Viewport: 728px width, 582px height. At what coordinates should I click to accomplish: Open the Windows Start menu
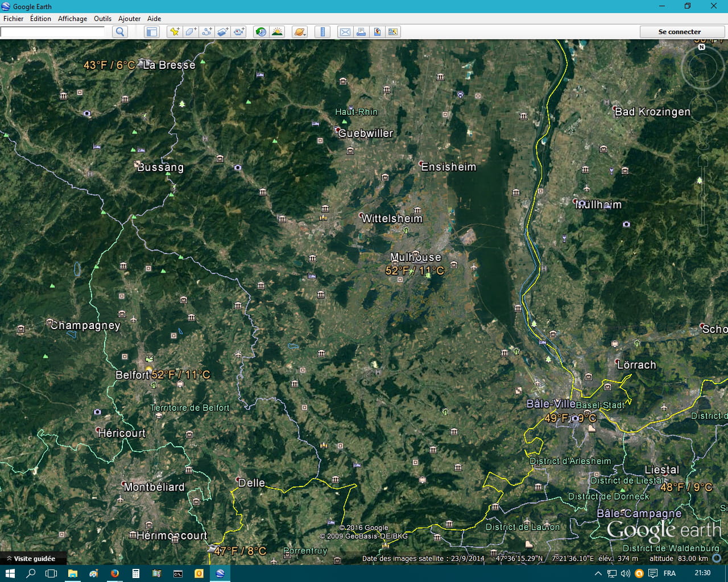click(10, 573)
